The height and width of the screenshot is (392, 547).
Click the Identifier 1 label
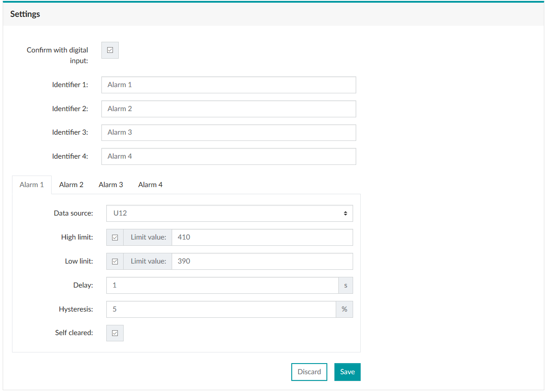70,84
